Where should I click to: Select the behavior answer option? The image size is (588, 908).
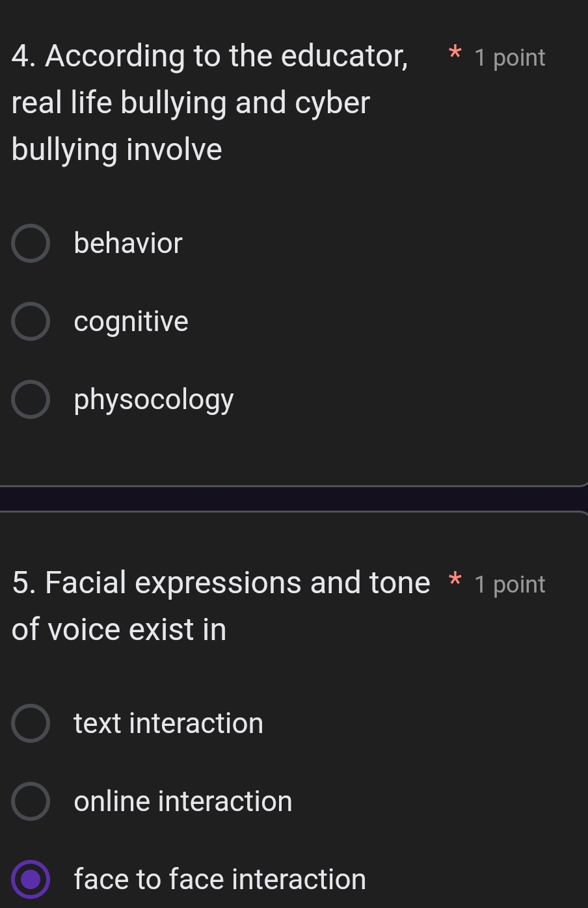pos(31,243)
